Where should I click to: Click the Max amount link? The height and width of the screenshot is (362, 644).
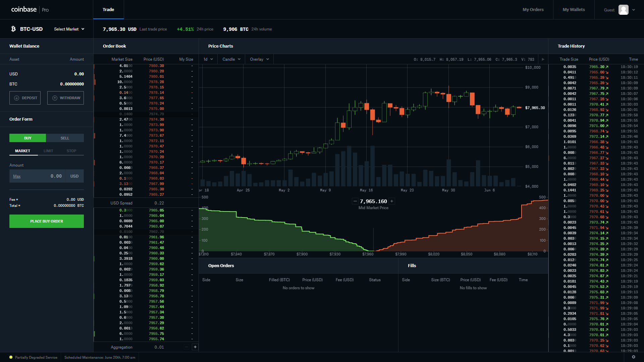pos(17,176)
